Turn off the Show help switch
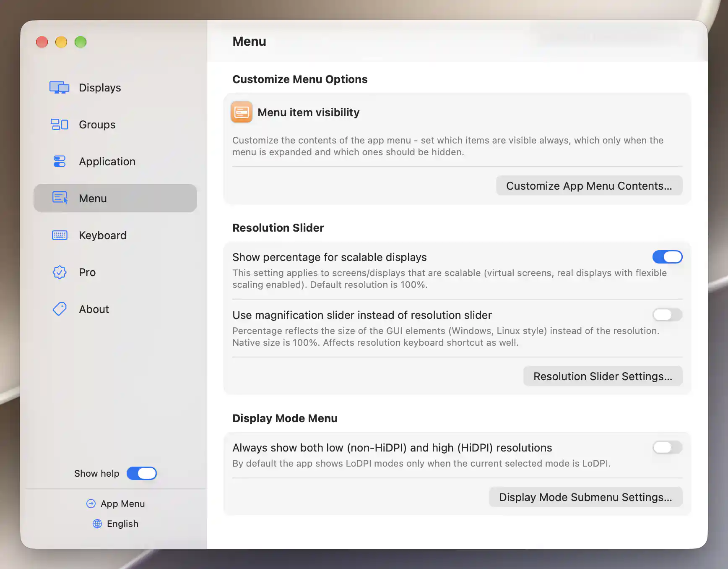This screenshot has width=728, height=569. (x=142, y=473)
